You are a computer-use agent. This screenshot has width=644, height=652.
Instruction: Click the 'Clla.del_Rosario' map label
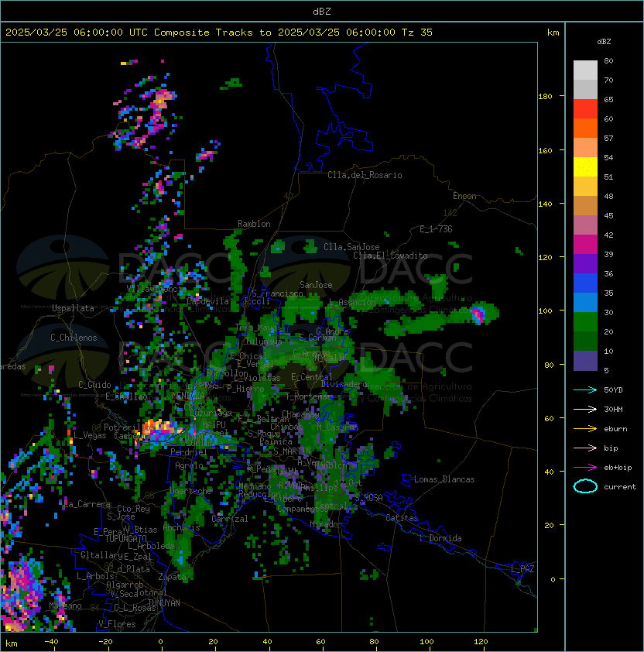[365, 175]
